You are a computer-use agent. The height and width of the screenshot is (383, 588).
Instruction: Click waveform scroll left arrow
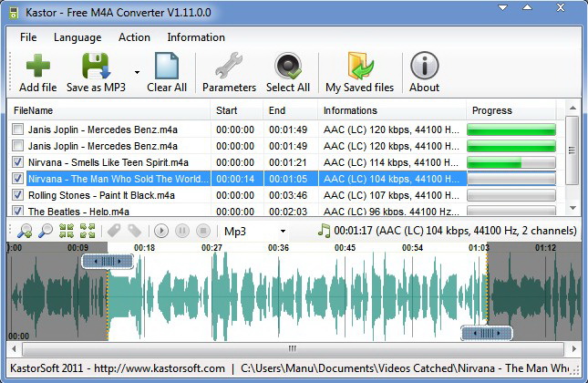click(14, 349)
